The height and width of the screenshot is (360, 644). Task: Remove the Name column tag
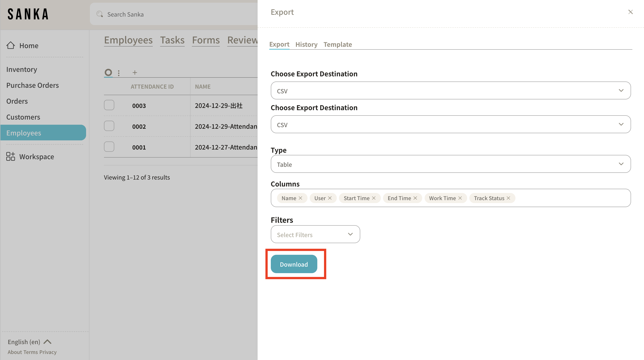click(x=301, y=198)
